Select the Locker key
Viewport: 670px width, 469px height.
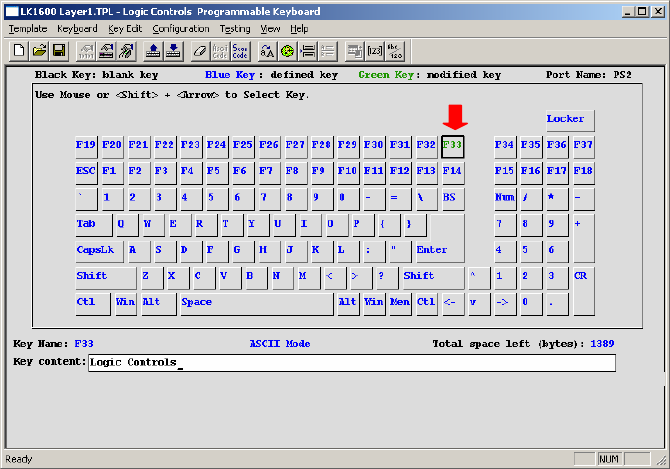569,120
